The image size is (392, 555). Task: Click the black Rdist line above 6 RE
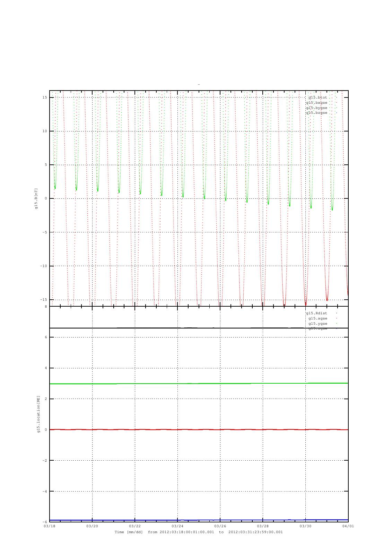coord(199,328)
